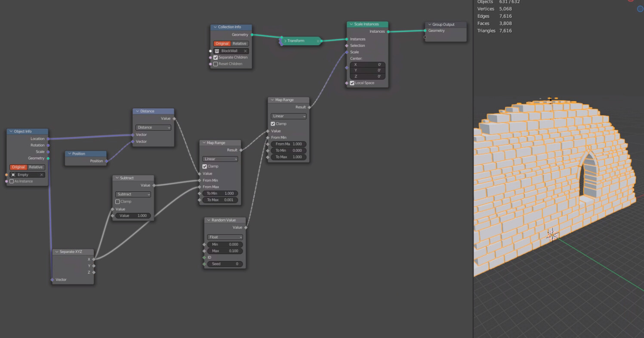The width and height of the screenshot is (644, 338).
Task: Enable As Instance in Object Info
Action: (12, 181)
